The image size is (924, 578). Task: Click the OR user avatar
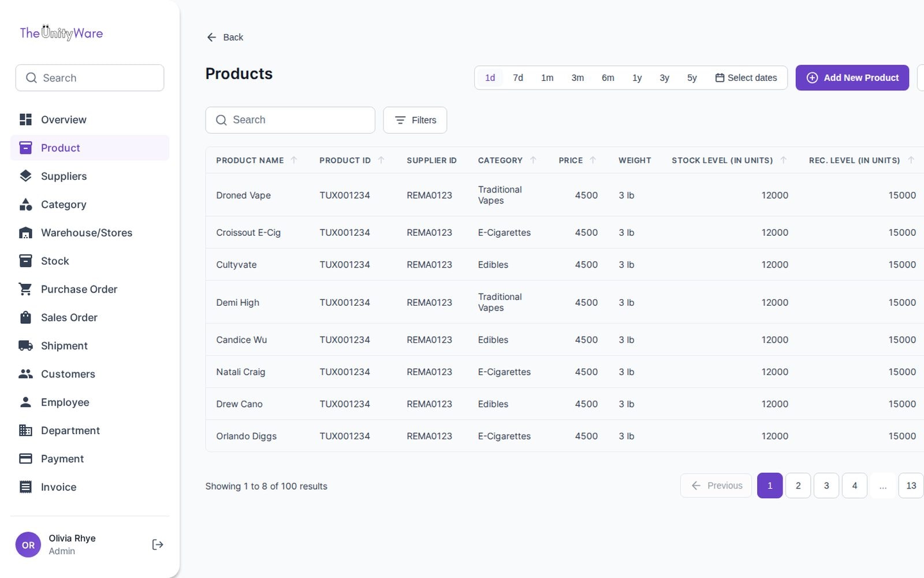[28, 545]
